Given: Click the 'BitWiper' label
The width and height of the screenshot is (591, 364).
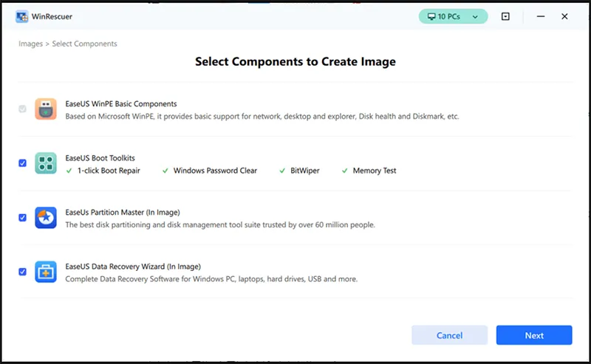Looking at the screenshot, I should tap(305, 171).
